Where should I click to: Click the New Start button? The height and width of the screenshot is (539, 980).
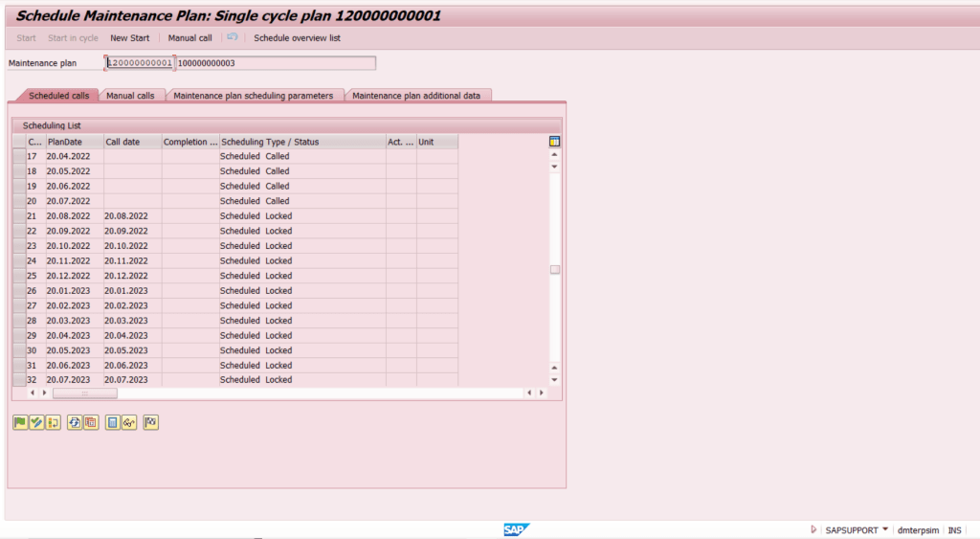coord(129,38)
